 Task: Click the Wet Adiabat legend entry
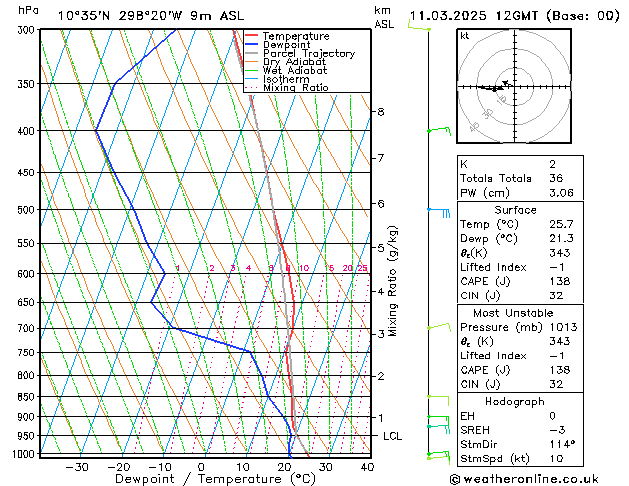(x=294, y=71)
